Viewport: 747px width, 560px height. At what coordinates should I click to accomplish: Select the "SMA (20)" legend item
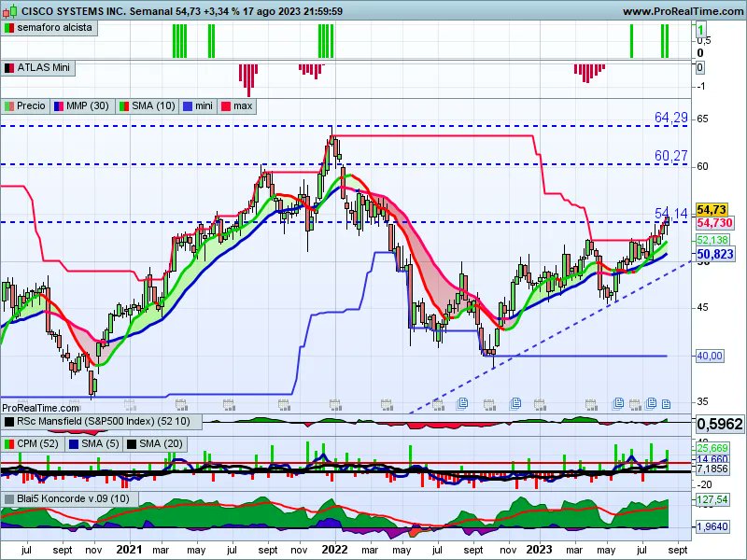tap(159, 443)
